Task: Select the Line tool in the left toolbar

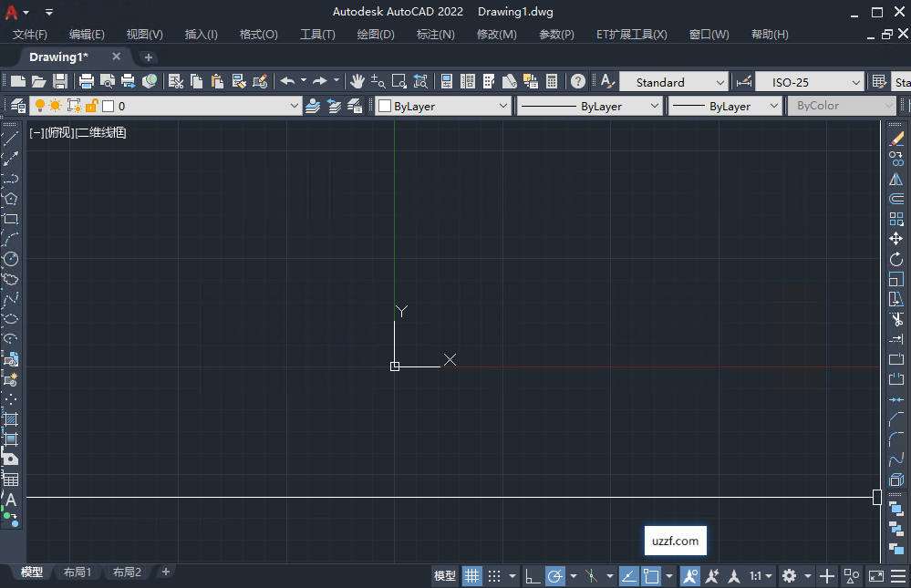Action: point(11,139)
